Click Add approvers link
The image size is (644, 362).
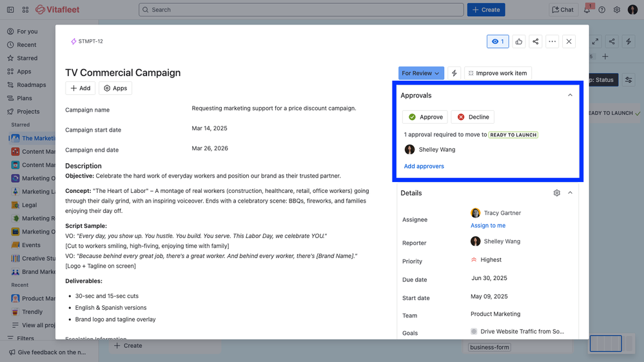tap(424, 166)
